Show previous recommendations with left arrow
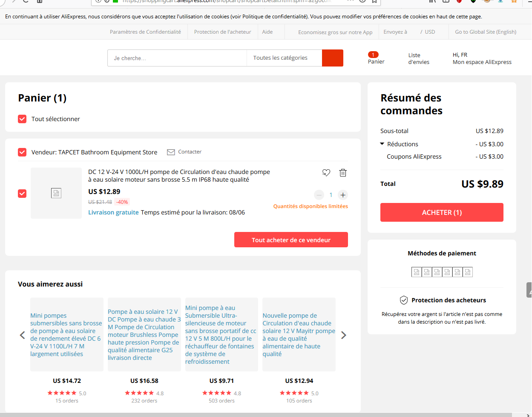 click(23, 335)
